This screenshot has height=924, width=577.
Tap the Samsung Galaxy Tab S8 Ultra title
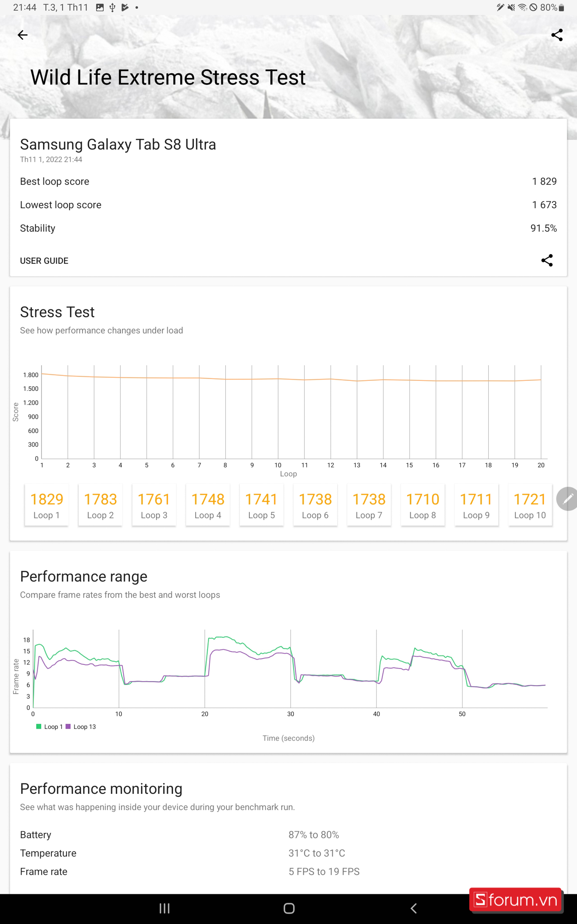[118, 144]
